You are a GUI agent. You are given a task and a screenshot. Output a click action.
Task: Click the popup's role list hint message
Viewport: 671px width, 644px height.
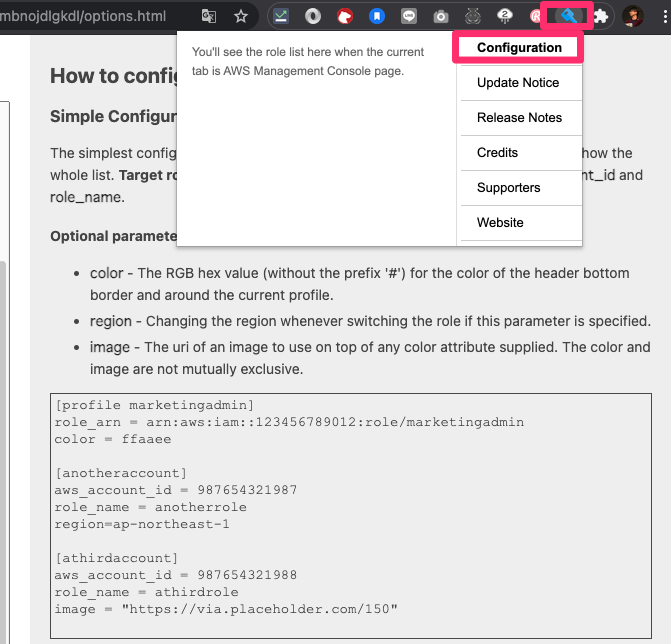click(x=308, y=61)
